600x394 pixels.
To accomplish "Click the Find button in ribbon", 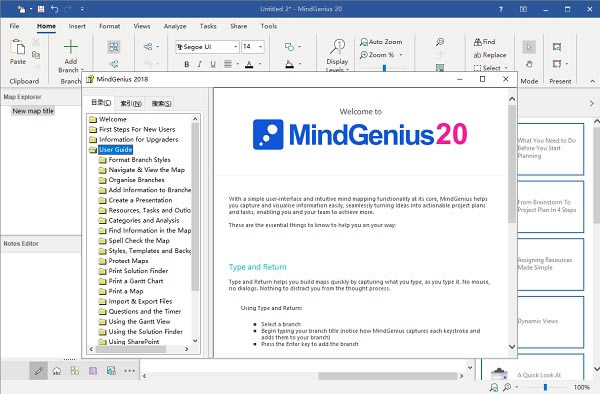I will point(484,42).
